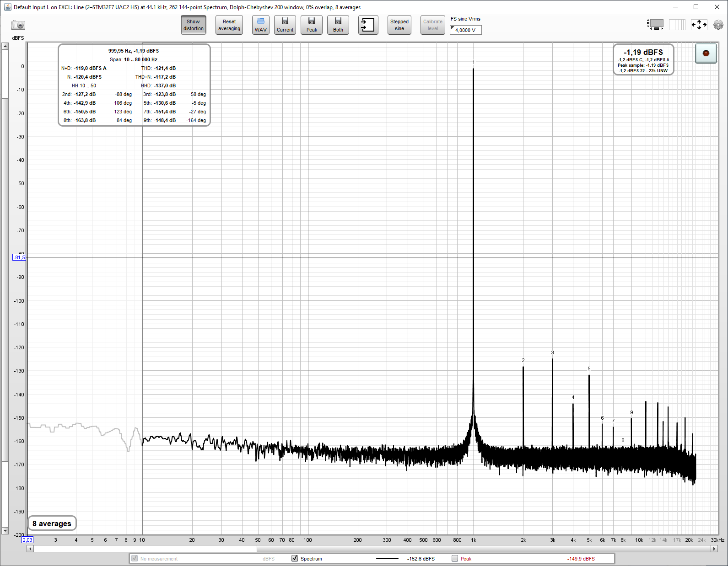Image resolution: width=728 pixels, height=566 pixels.
Task: Save Both traces
Action: click(338, 25)
